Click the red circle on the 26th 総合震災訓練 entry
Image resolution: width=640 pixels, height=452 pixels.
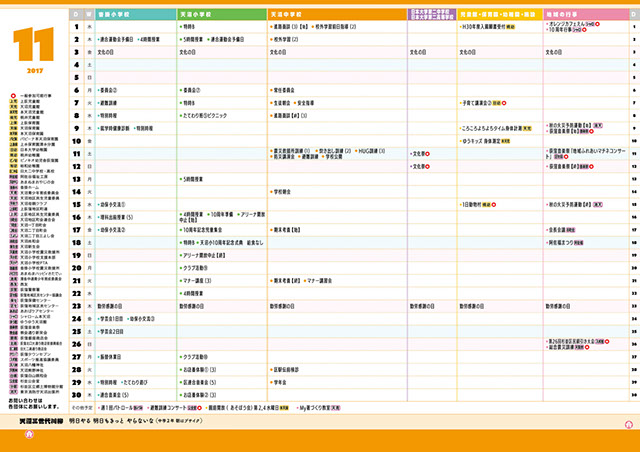(x=587, y=347)
